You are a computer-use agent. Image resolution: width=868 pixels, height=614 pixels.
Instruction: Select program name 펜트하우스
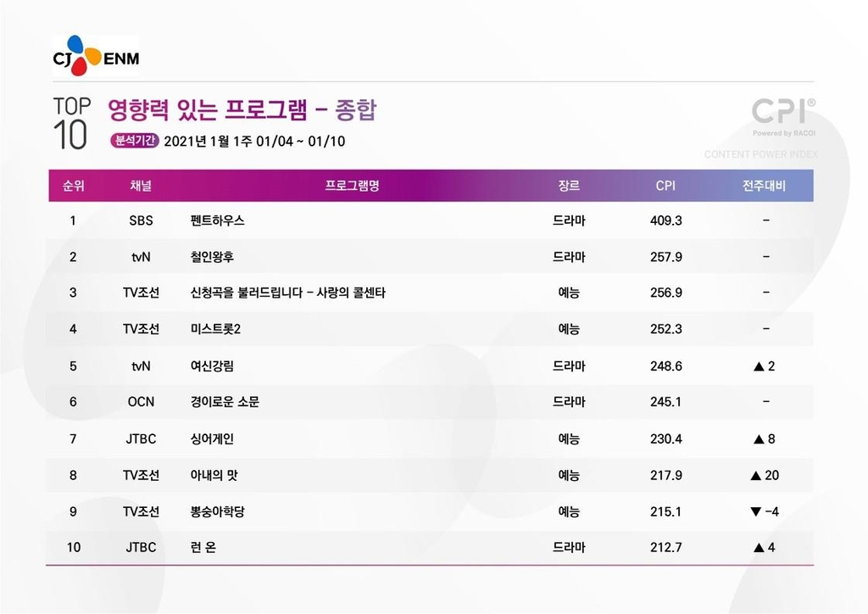(218, 220)
